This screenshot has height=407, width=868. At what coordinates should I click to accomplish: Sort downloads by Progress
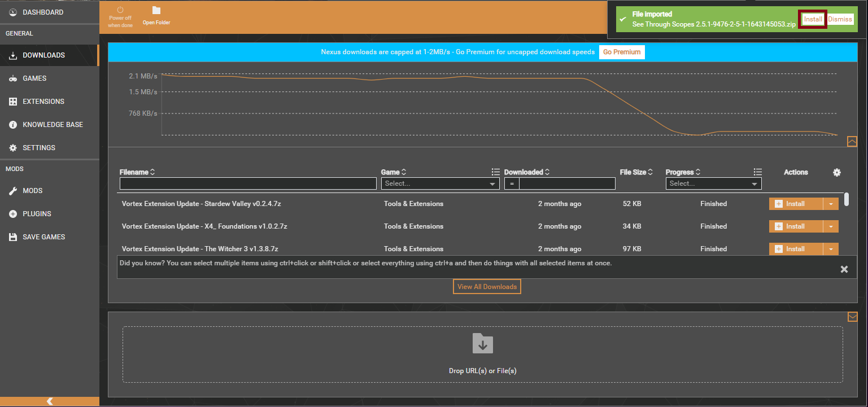tap(683, 172)
